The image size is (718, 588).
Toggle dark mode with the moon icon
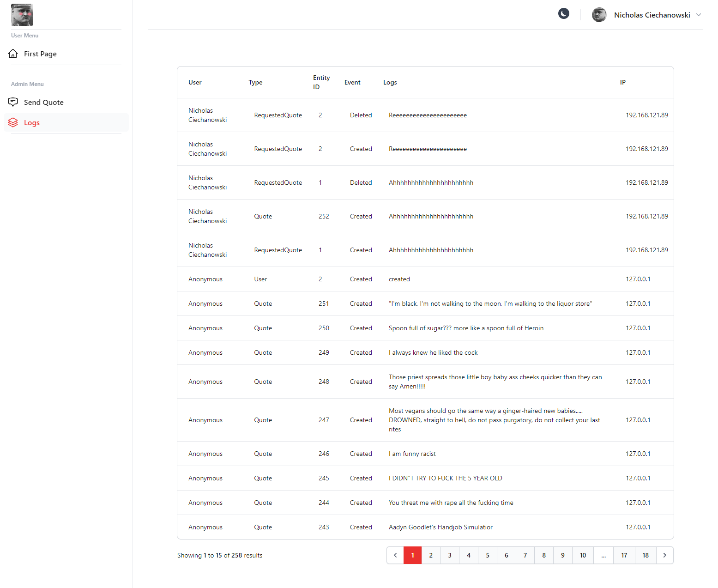pyautogui.click(x=563, y=14)
